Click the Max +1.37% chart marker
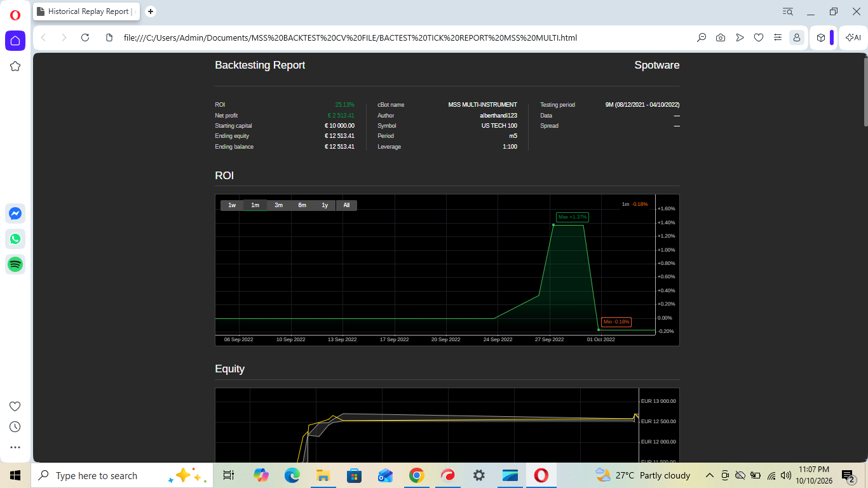The height and width of the screenshot is (488, 868). tap(573, 217)
